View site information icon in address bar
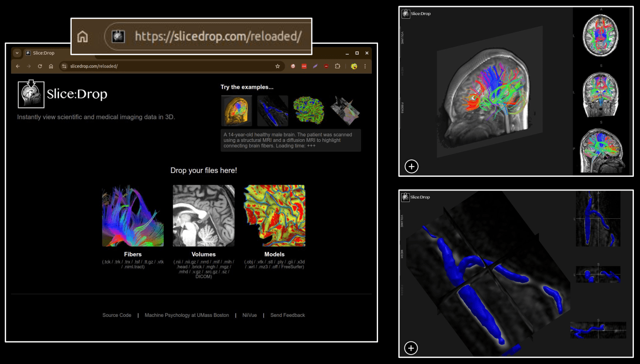This screenshot has width=640, height=364. tap(65, 66)
